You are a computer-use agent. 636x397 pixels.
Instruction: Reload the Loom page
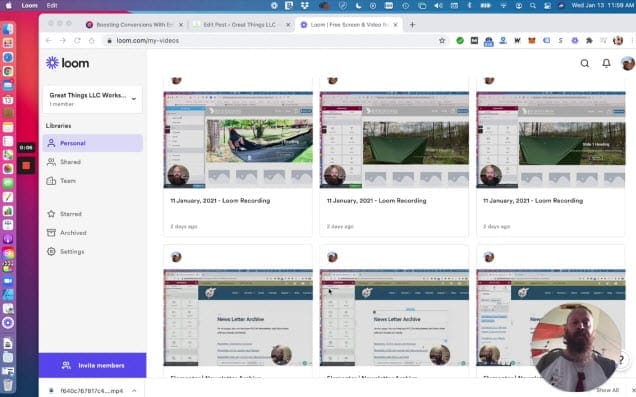[77, 41]
